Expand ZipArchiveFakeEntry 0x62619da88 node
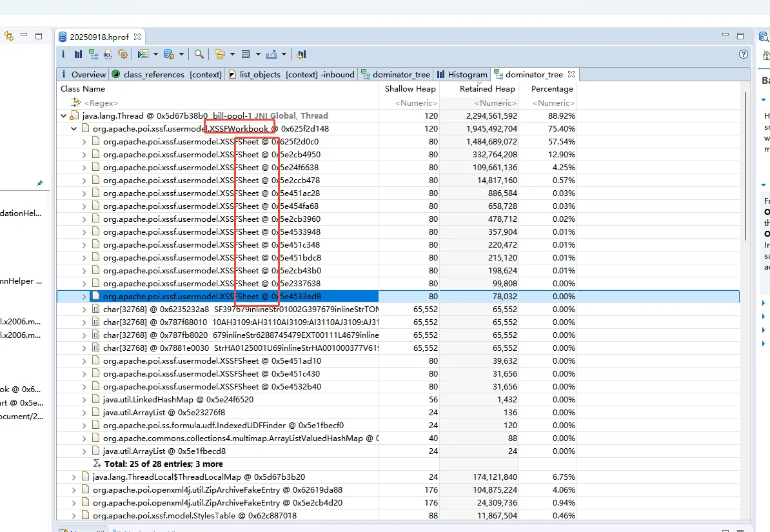770x532 pixels. point(74,489)
